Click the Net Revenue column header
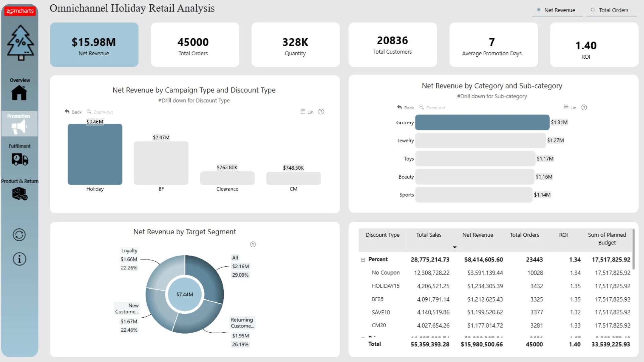 click(478, 235)
